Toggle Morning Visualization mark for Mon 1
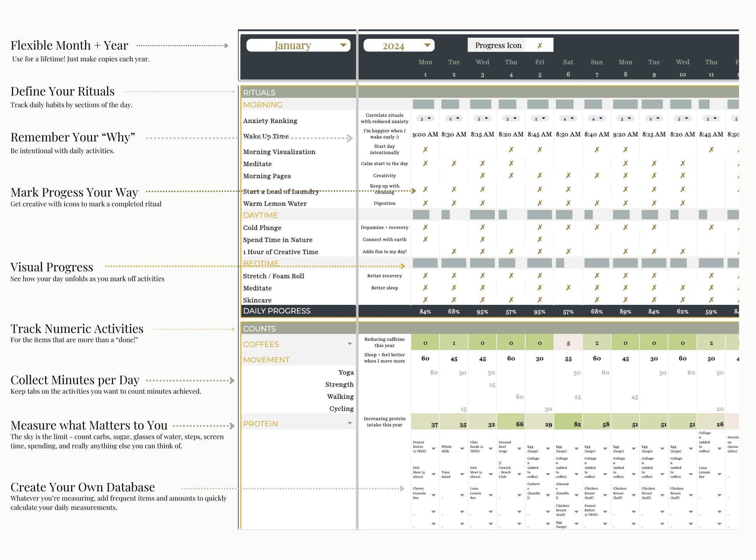 (425, 150)
